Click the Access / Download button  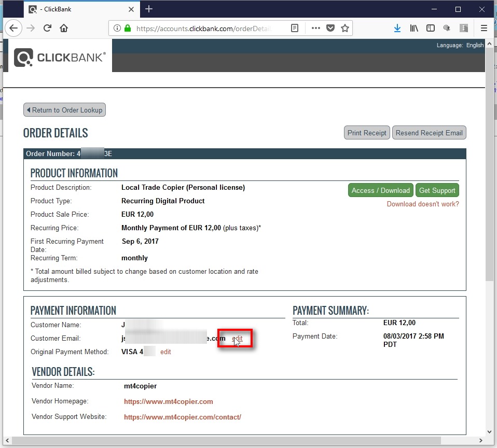click(381, 190)
